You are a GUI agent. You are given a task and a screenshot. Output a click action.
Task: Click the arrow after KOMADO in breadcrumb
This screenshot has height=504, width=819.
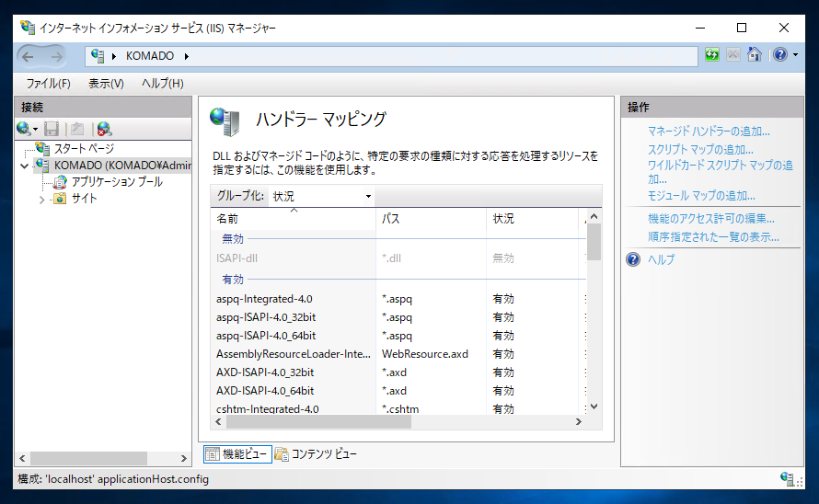pyautogui.click(x=187, y=56)
